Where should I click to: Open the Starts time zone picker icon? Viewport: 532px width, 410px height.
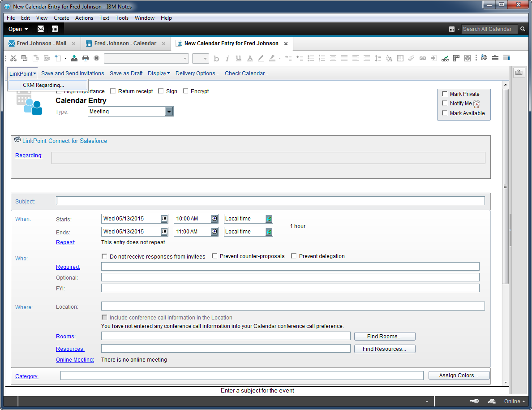click(269, 219)
